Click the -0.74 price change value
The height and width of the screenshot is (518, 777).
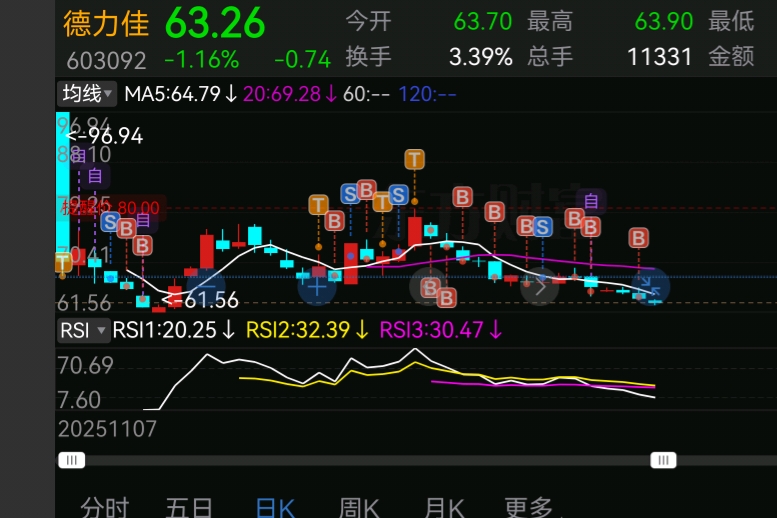pos(302,60)
